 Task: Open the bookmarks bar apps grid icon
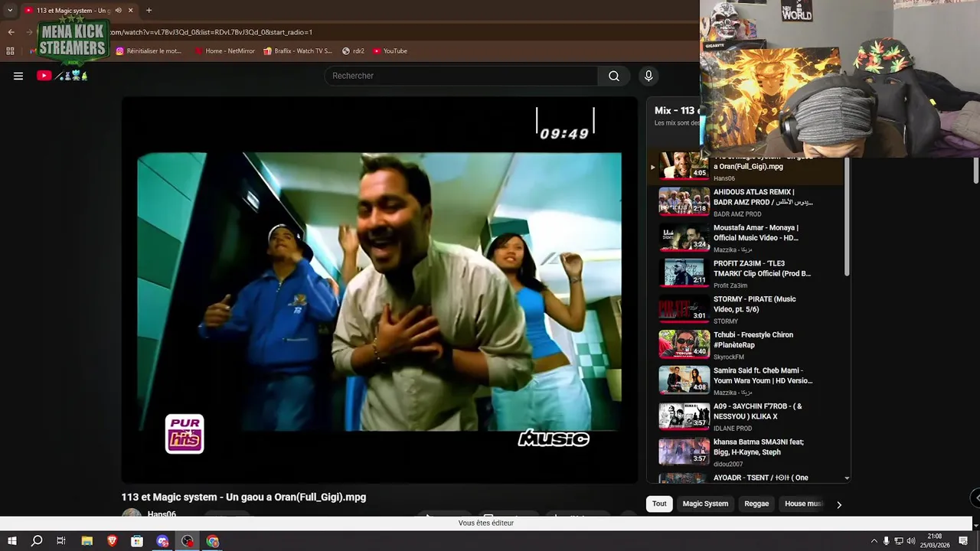[x=10, y=51]
